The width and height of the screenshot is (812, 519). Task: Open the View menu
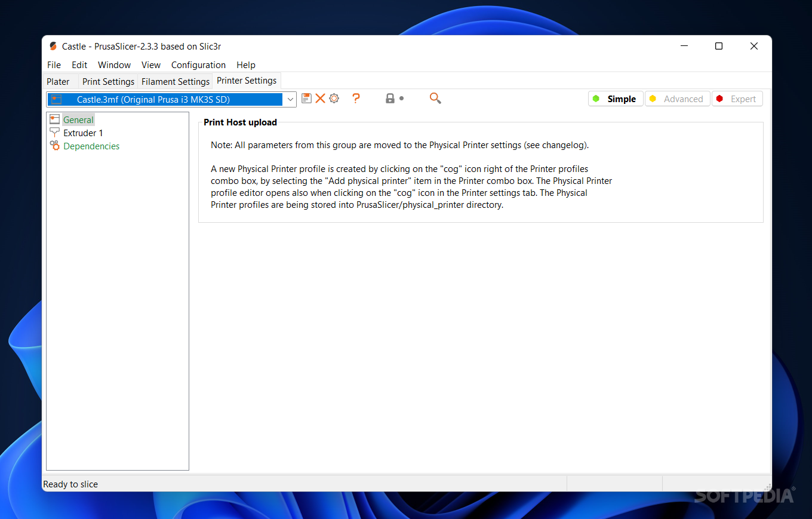pyautogui.click(x=151, y=65)
